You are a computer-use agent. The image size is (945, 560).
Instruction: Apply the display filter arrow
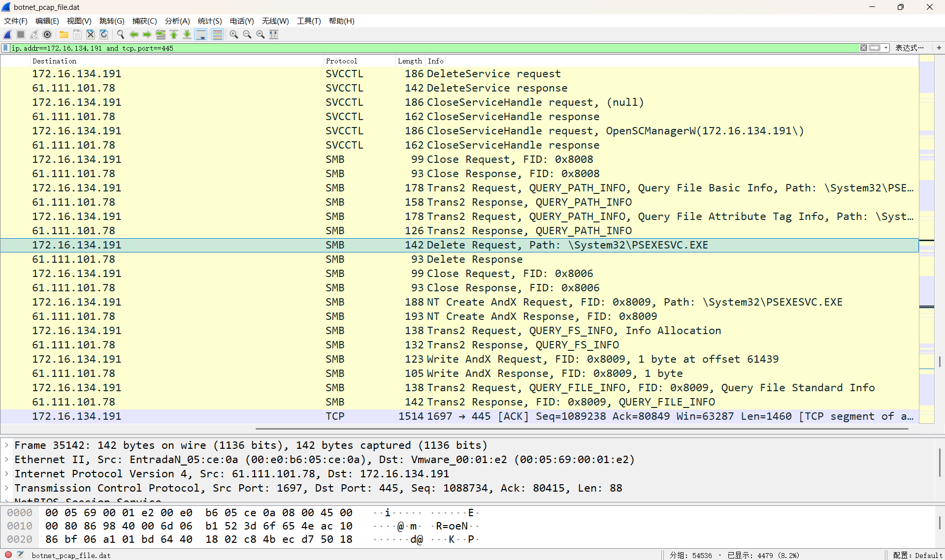click(875, 48)
